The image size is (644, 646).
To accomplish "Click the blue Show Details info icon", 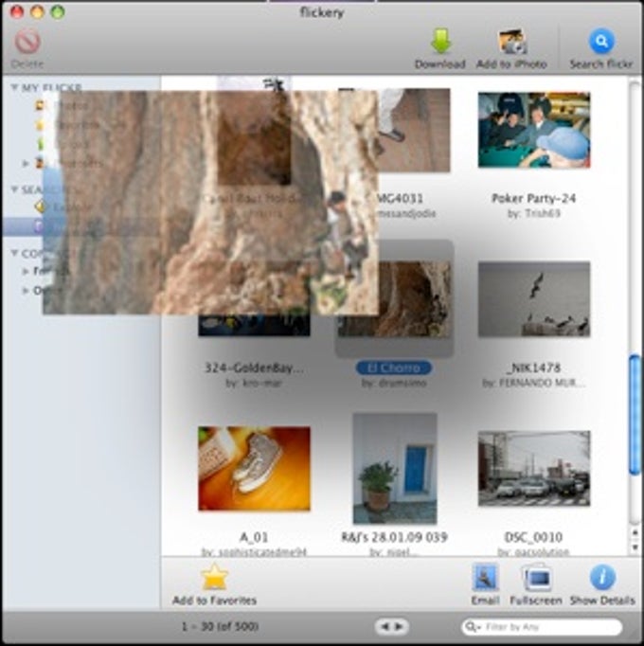I will pyautogui.click(x=602, y=578).
